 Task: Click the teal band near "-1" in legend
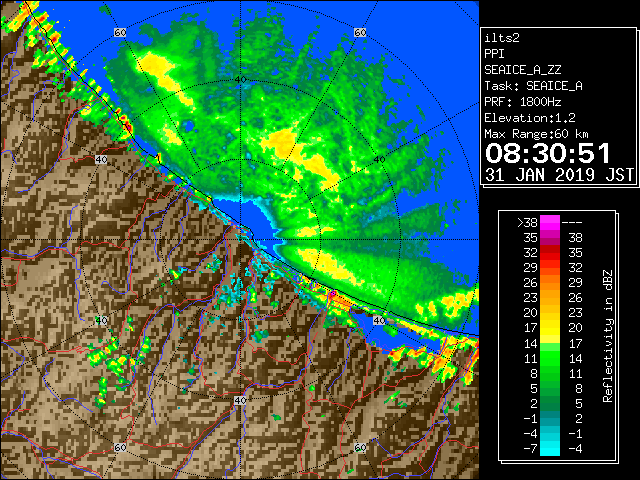tap(550, 418)
